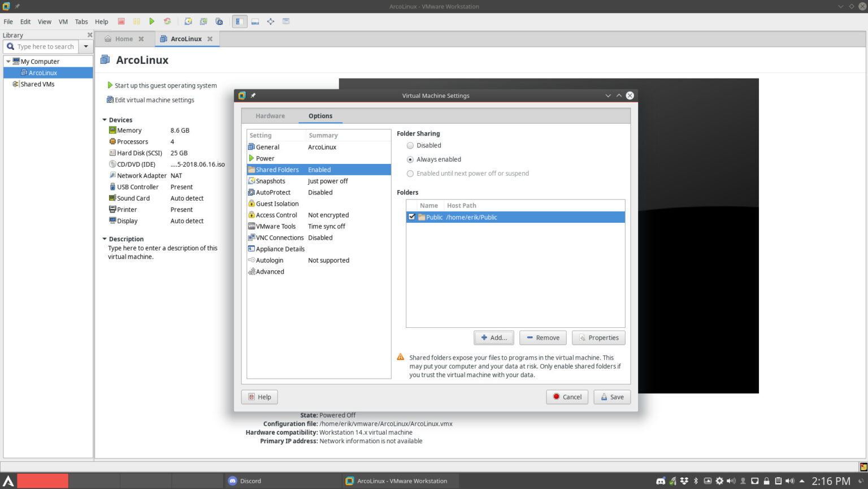This screenshot has width=868, height=489.
Task: Suspend the guest with the pause toolbar icon
Action: point(136,21)
